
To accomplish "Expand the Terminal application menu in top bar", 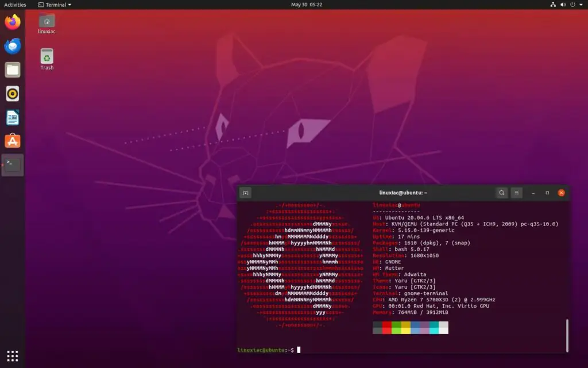I will pyautogui.click(x=55, y=5).
